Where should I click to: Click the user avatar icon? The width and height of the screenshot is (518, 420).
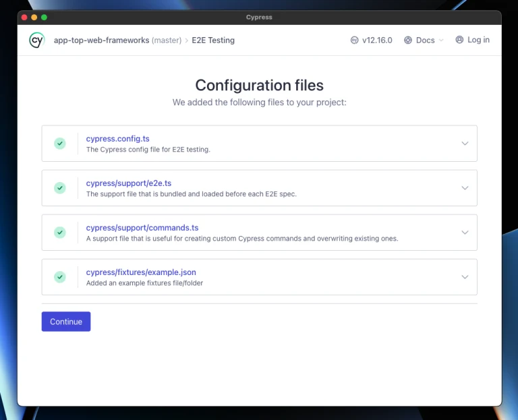(459, 40)
